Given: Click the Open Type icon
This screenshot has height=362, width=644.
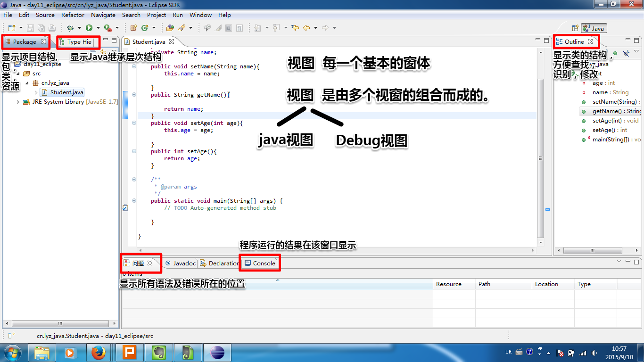Looking at the screenshot, I should pyautogui.click(x=170, y=28).
